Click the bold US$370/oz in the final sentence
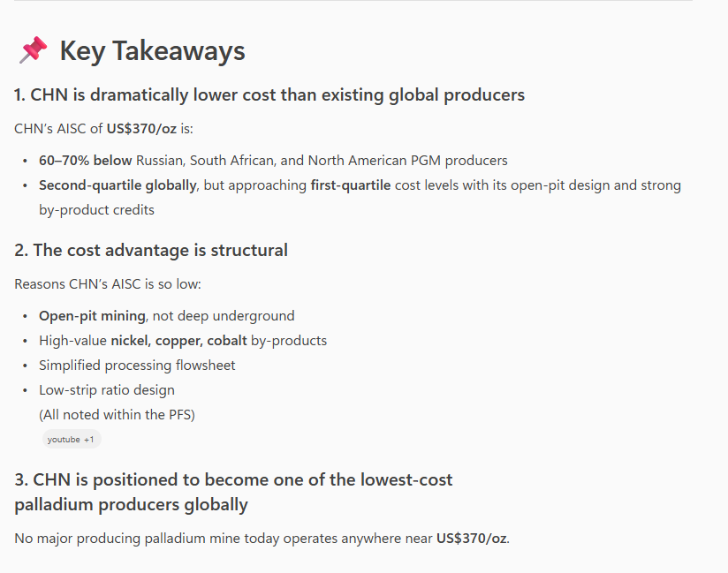The height and width of the screenshot is (573, 728). 472,538
